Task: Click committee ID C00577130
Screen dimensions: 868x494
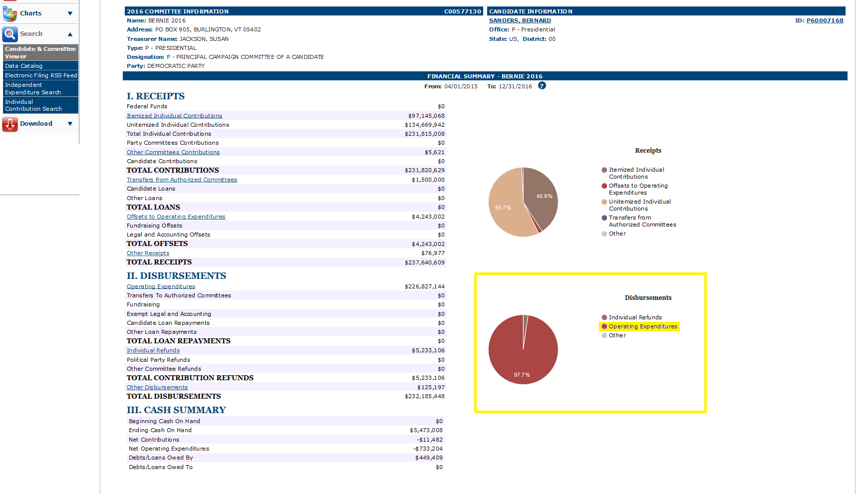Action: click(x=463, y=11)
